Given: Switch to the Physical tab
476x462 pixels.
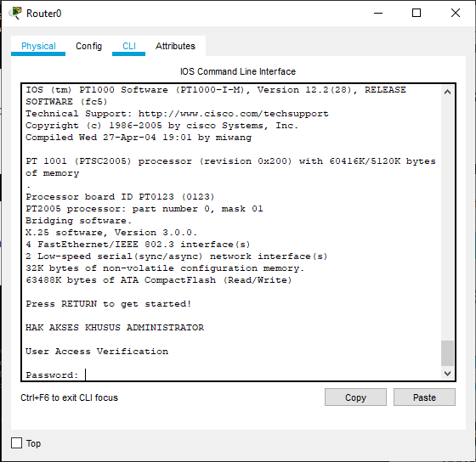Looking at the screenshot, I should [x=38, y=46].
